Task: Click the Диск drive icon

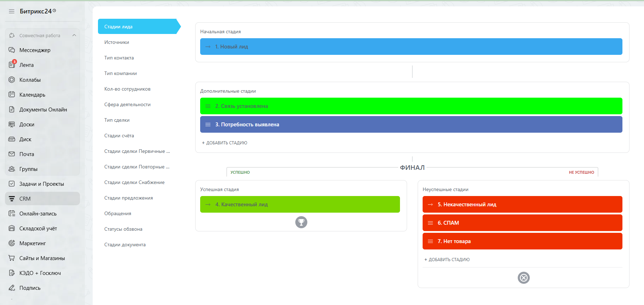Action: point(12,139)
